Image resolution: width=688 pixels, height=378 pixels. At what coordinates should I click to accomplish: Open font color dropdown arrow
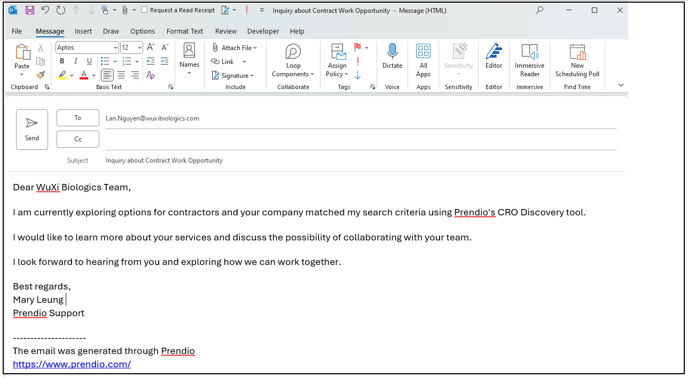point(93,76)
